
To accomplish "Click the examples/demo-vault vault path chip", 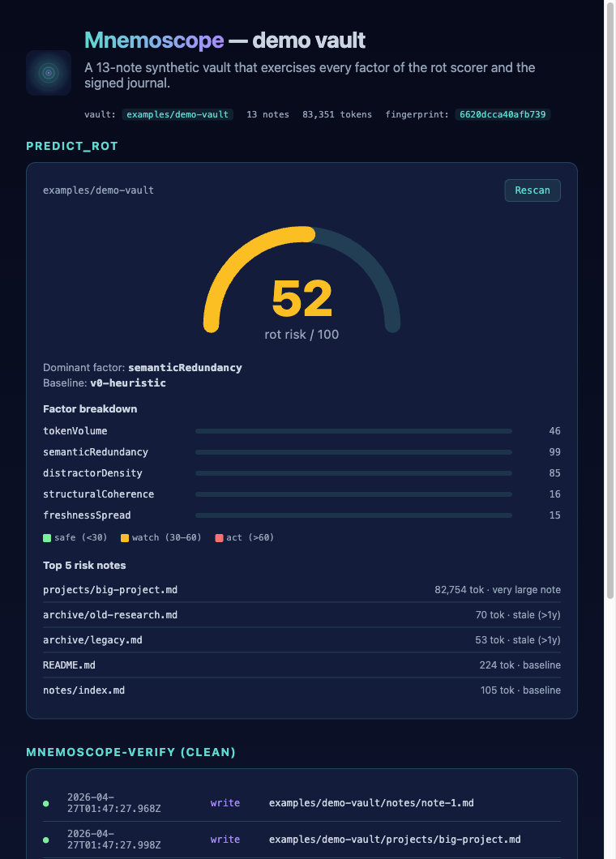I will click(178, 114).
